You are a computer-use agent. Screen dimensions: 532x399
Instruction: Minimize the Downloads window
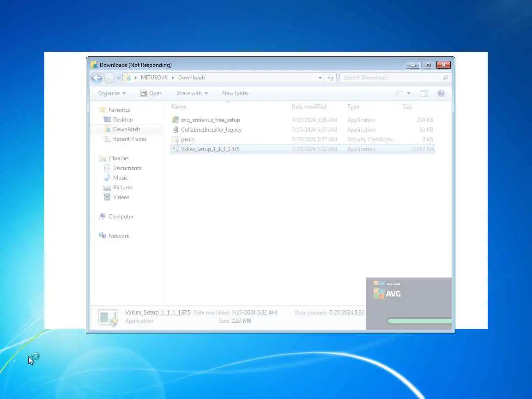pyautogui.click(x=413, y=65)
